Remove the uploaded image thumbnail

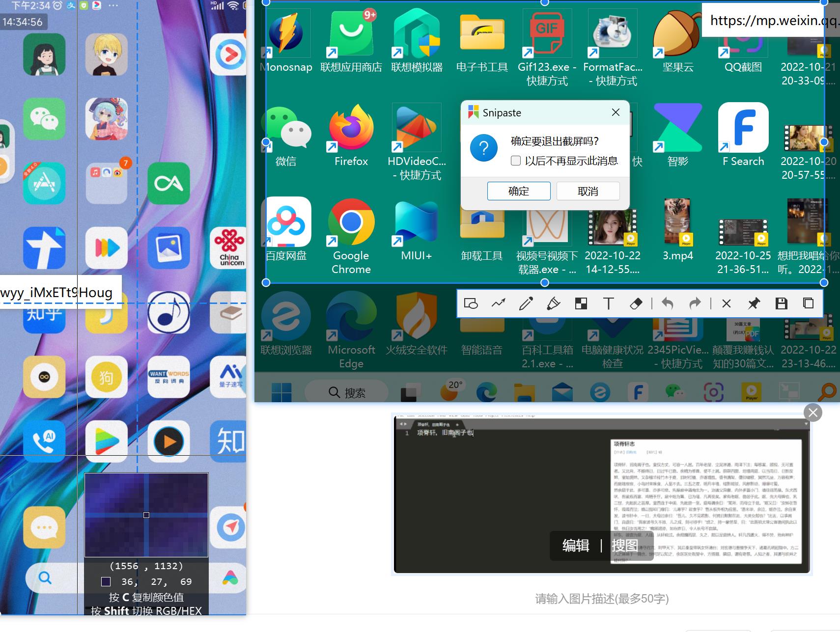(813, 412)
